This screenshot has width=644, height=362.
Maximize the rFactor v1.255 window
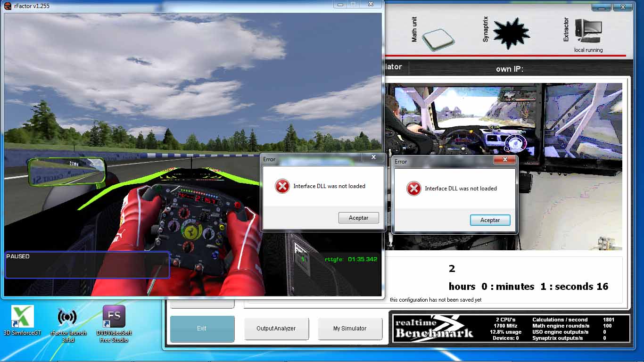353,4
